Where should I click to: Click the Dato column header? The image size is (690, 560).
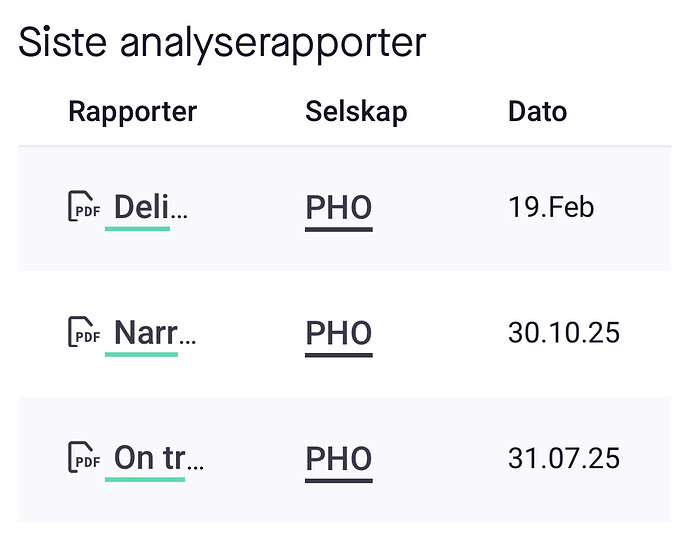point(537,111)
